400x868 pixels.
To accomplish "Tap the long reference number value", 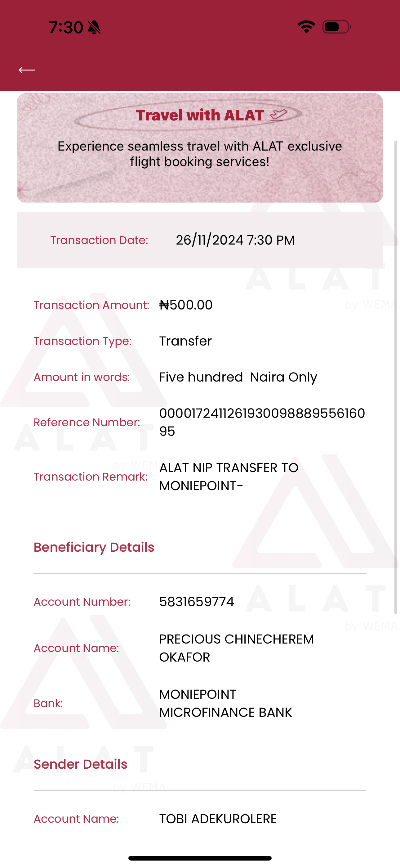I will tap(262, 422).
